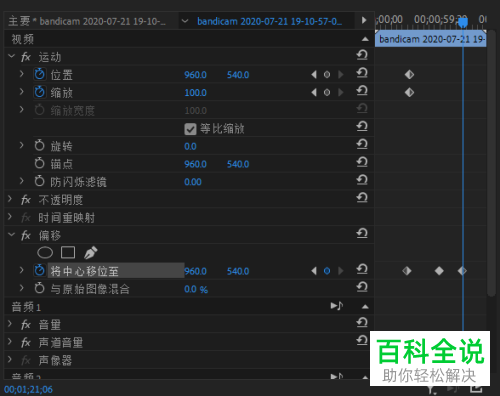
Task: Expand the 声道音量 effect
Action: coord(10,342)
